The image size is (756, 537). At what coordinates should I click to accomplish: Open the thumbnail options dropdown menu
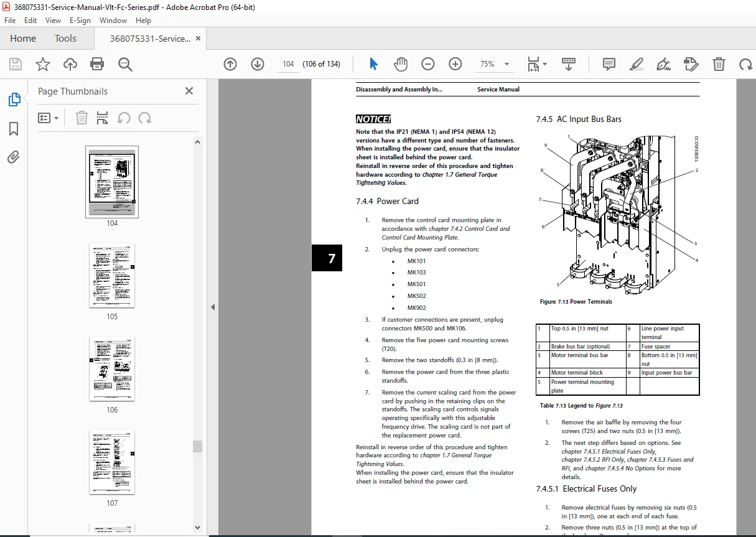pyautogui.click(x=49, y=118)
